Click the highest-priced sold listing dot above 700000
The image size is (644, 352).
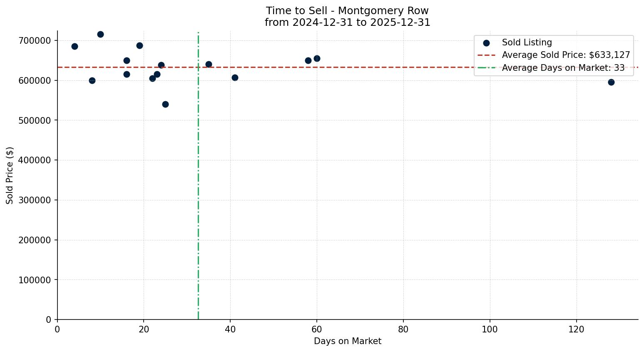(x=100, y=34)
